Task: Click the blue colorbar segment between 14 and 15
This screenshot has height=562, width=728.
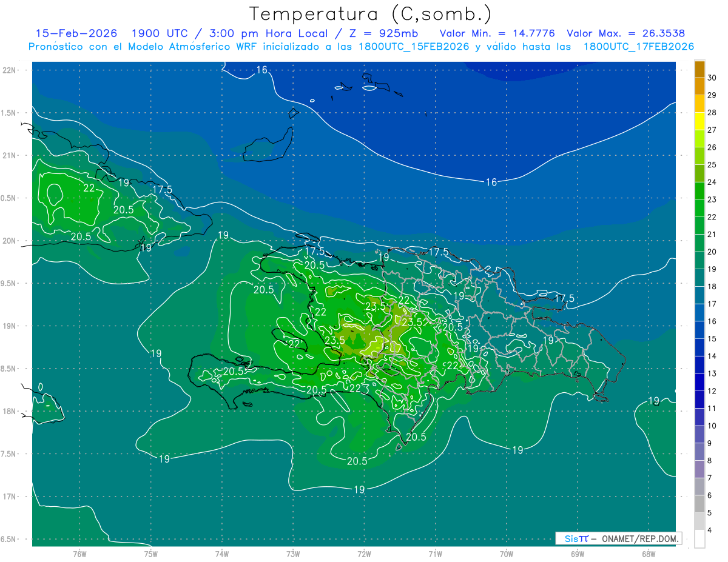Action: click(699, 347)
